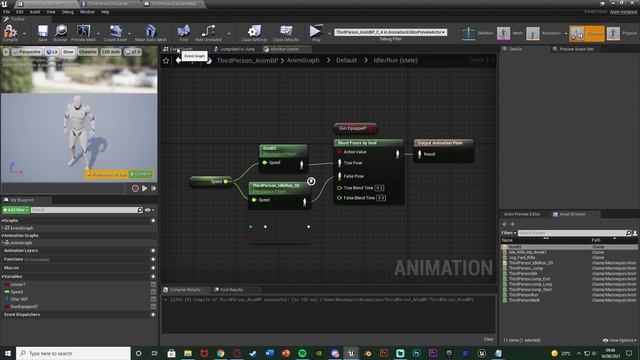Viewport: 640px width, 360px height.
Task: Open the Window menu
Action: pos(87,12)
